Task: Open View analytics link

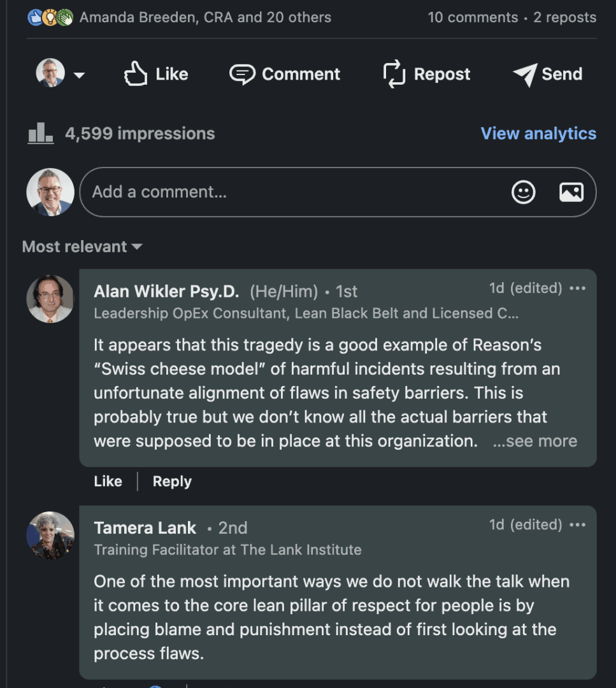Action: pos(538,133)
